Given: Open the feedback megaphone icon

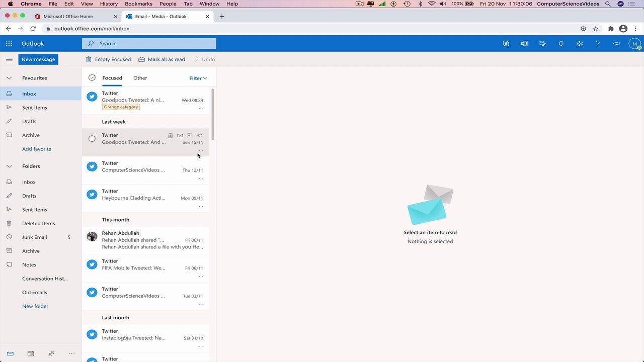Looking at the screenshot, I should point(616,43).
